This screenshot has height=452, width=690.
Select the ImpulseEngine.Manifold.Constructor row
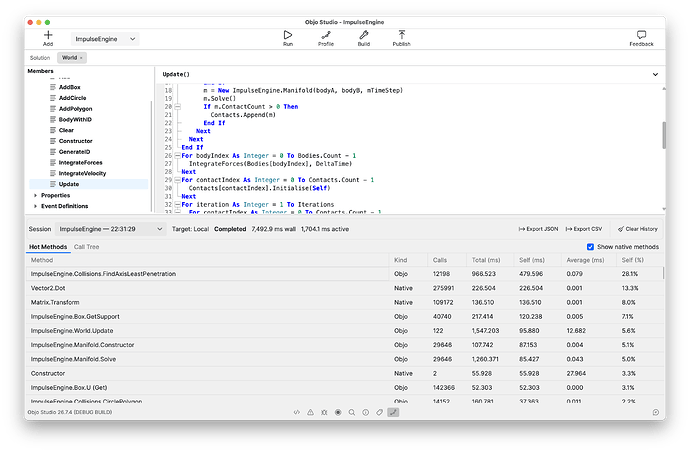(x=344, y=345)
